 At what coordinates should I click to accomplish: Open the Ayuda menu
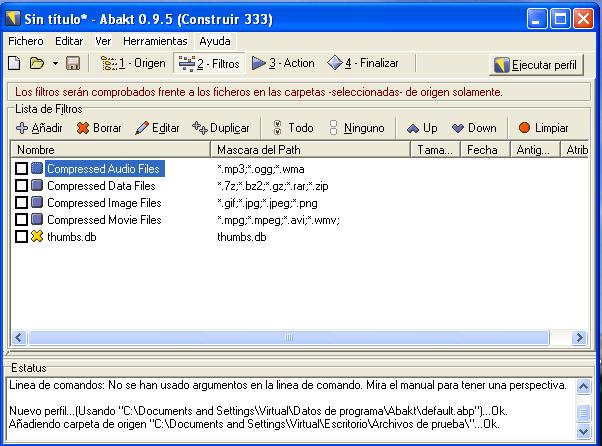(215, 41)
